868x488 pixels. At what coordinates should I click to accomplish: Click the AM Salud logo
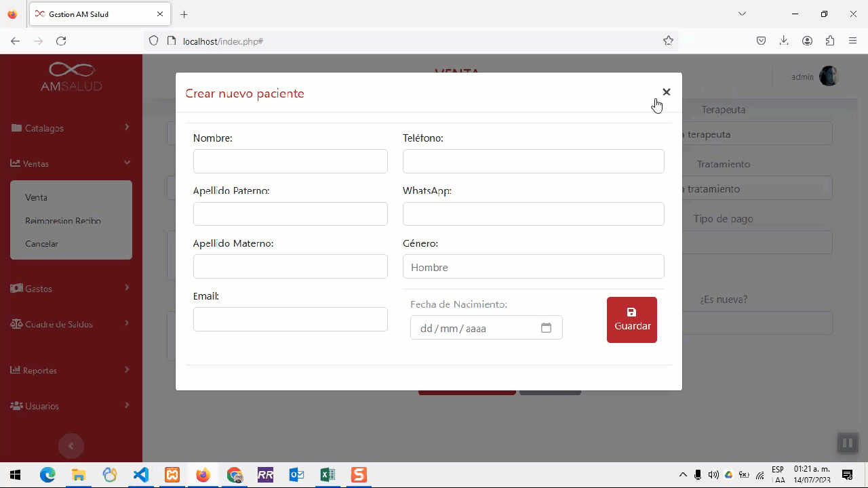pyautogui.click(x=71, y=77)
